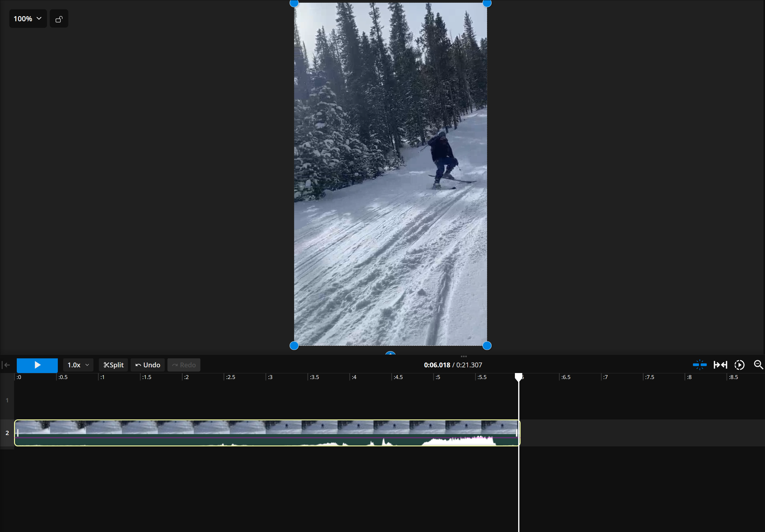Click the playhead marker on the timeline ruler

[518, 378]
